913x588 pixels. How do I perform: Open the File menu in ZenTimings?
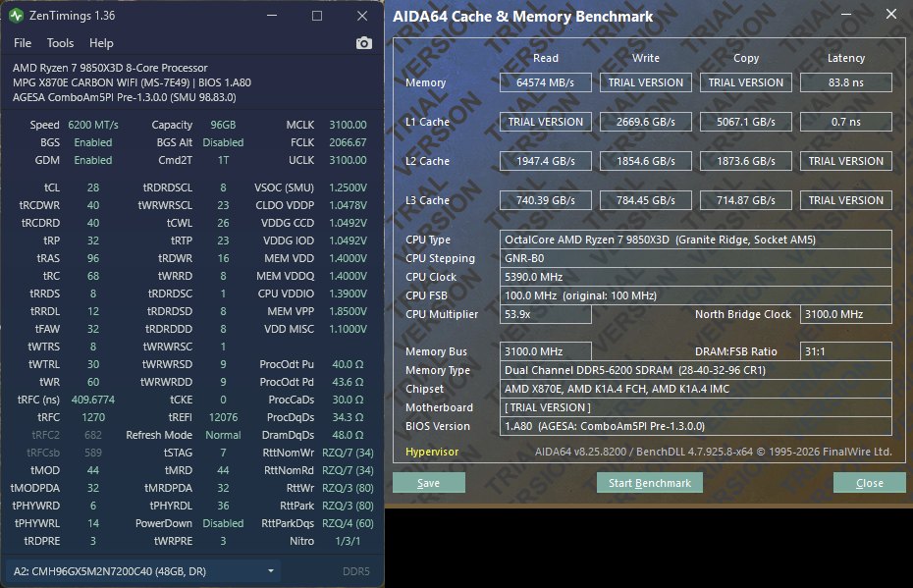point(23,43)
